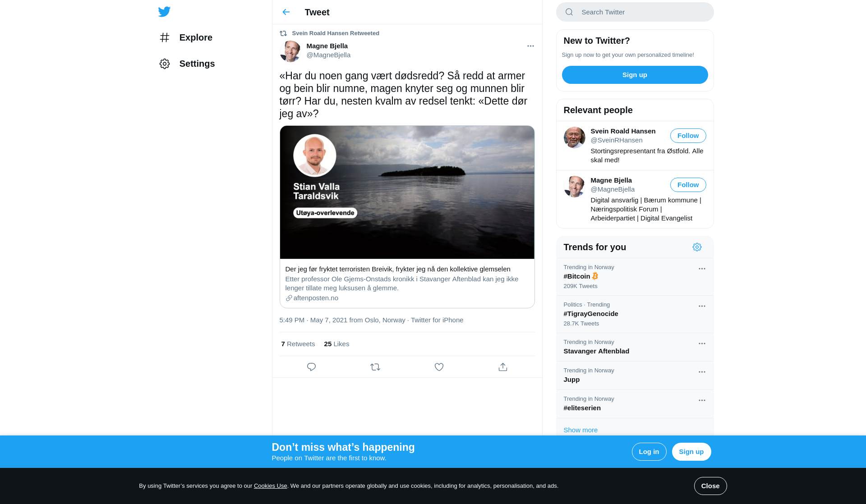Open Magne Bjella's profile picture in tweet
866x504 pixels.
[290, 51]
